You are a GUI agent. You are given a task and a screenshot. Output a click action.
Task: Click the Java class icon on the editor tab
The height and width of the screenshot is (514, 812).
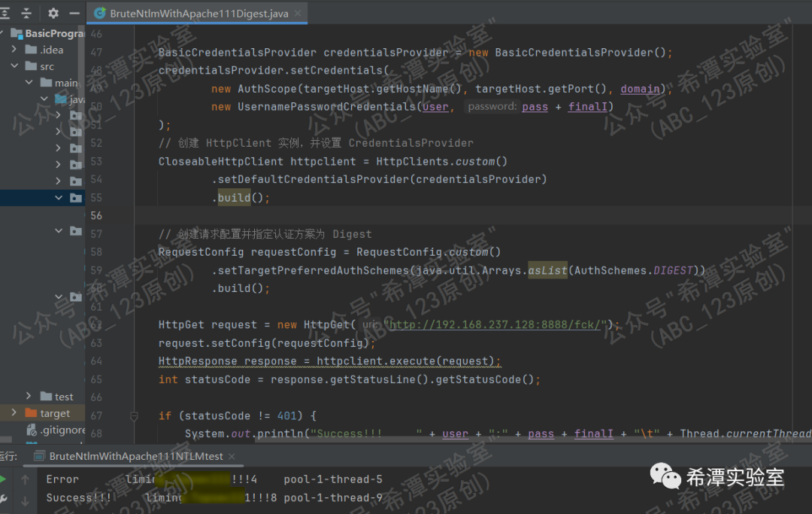[99, 13]
